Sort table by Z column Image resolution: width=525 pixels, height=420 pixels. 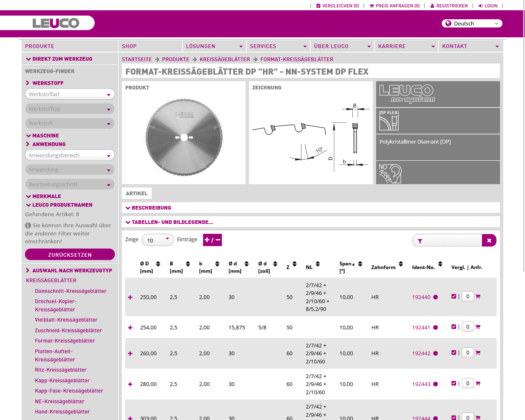(294, 264)
